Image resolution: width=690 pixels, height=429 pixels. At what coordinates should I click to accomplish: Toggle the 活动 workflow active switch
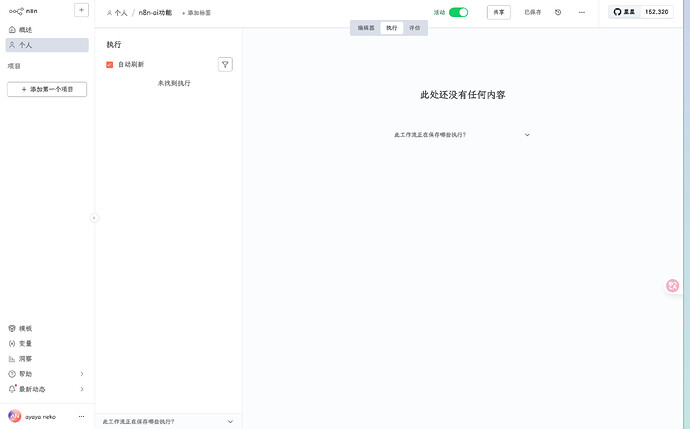pyautogui.click(x=458, y=12)
